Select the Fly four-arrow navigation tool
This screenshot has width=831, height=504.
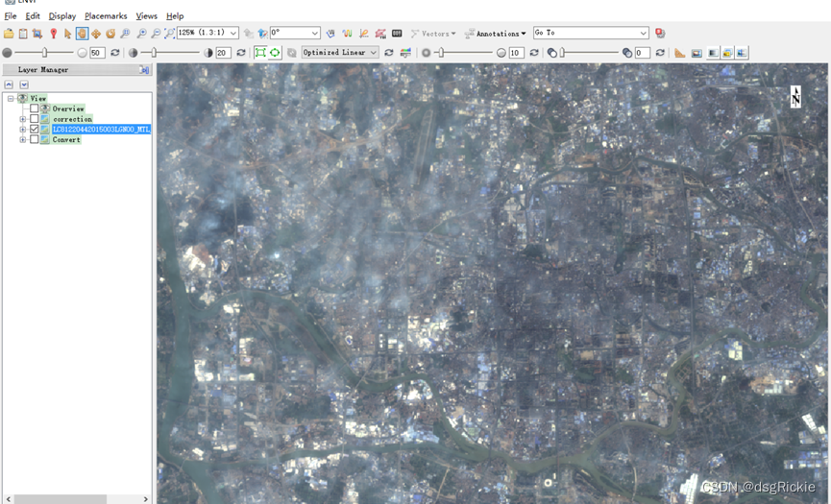coord(96,34)
